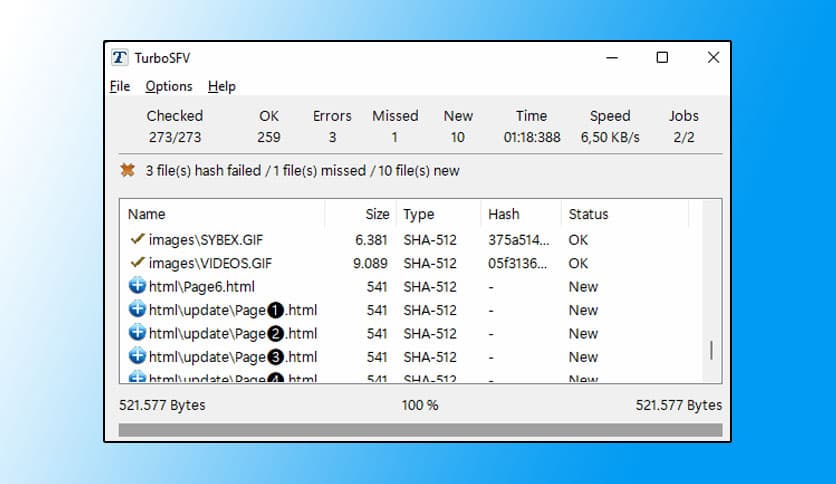The width and height of the screenshot is (836, 484).
Task: Click SHA-512 type in SYBEX.GIF row
Action: [430, 240]
